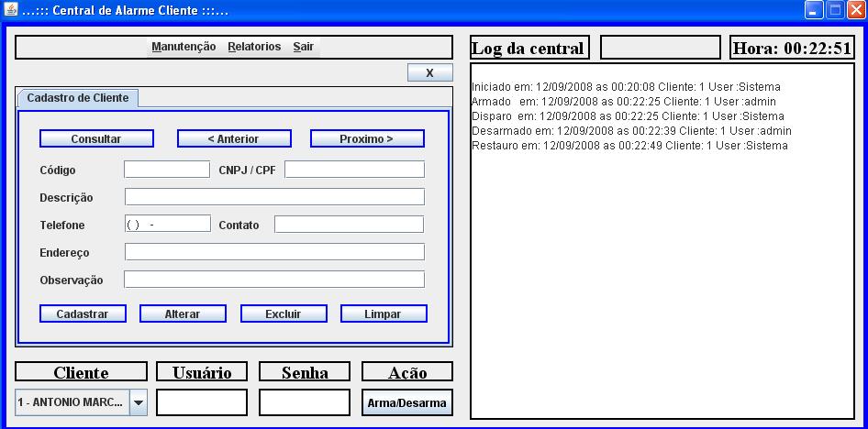Click the Disparo em log entry

pyautogui.click(x=629, y=116)
